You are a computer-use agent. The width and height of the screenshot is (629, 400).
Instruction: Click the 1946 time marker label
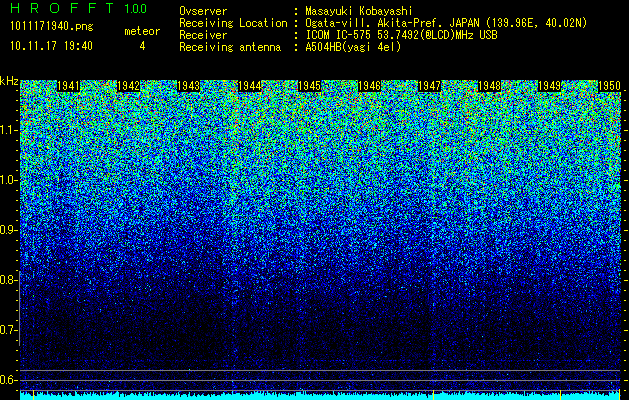tap(369, 86)
